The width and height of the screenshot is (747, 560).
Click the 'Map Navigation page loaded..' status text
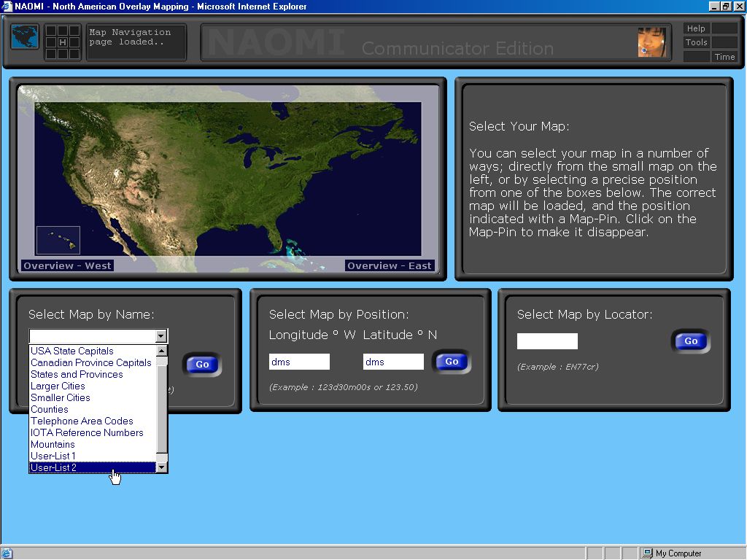click(130, 37)
